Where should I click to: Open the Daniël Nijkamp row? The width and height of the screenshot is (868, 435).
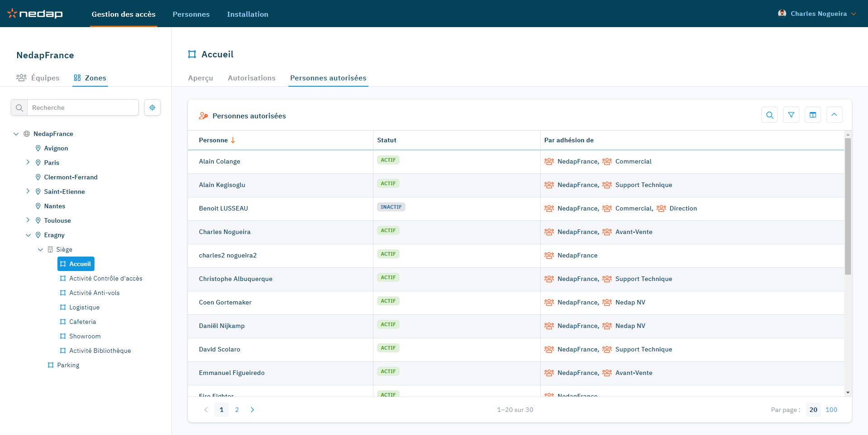click(516, 326)
